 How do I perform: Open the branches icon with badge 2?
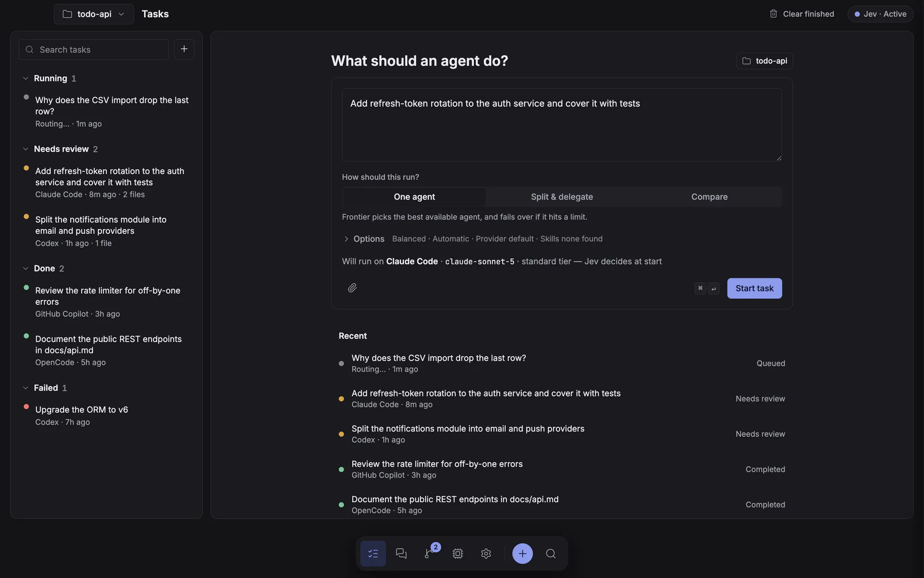coord(429,553)
